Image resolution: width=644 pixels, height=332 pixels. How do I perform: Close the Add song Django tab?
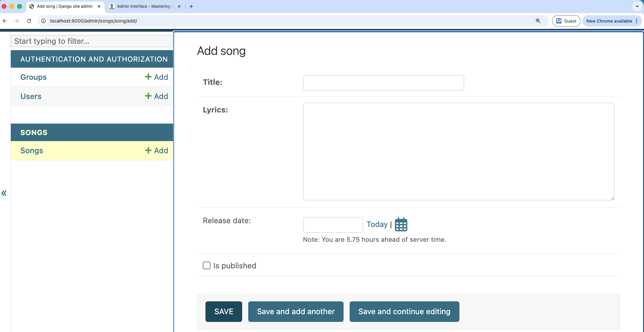[99, 6]
